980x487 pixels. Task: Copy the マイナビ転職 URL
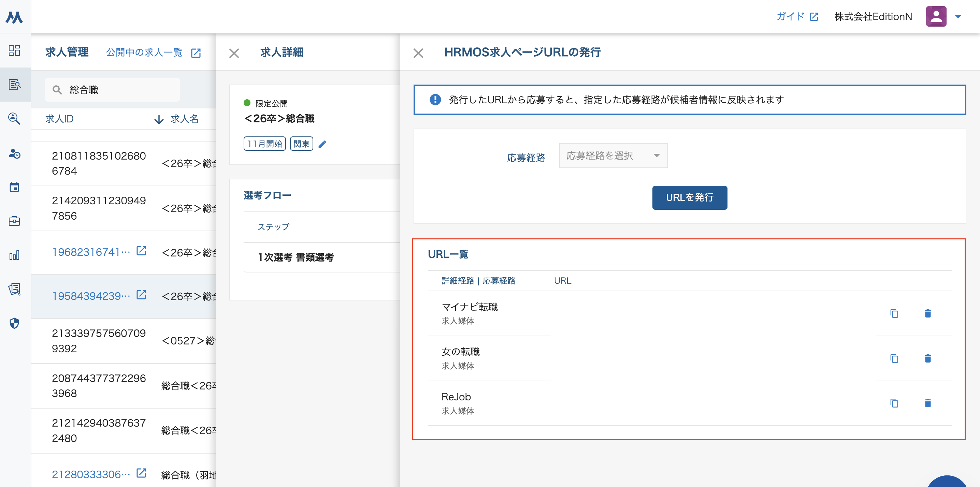pyautogui.click(x=894, y=314)
